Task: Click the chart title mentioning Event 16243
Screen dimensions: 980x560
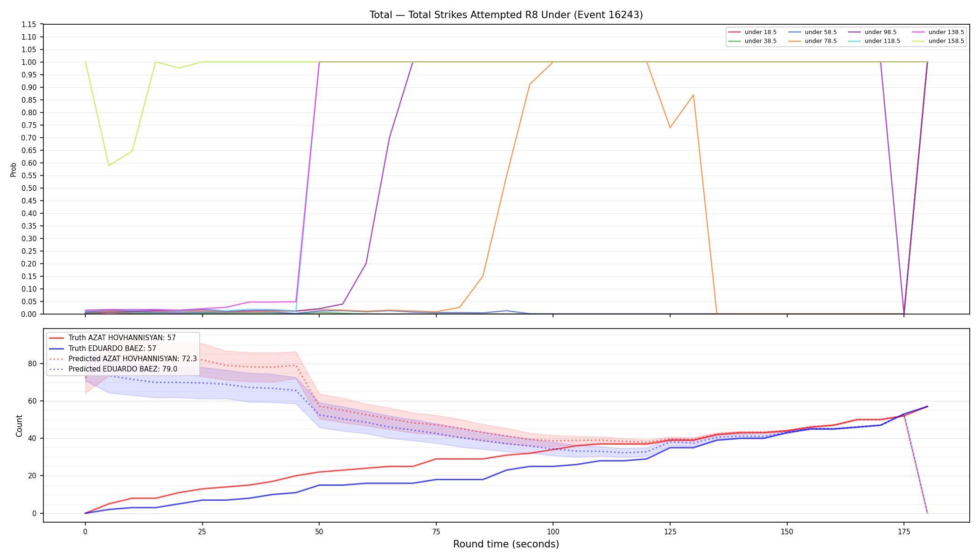Action: [x=506, y=15]
